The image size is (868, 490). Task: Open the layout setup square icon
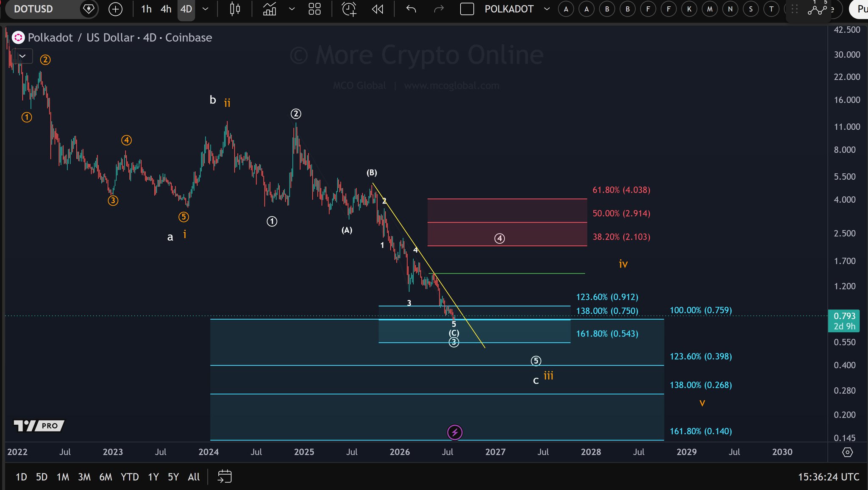(x=467, y=9)
